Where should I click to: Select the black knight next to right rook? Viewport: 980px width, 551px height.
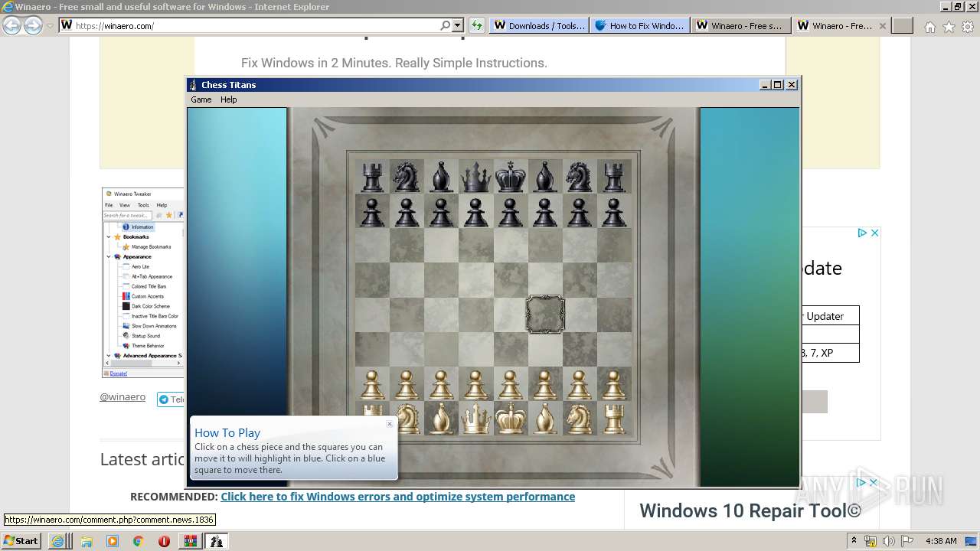(579, 176)
